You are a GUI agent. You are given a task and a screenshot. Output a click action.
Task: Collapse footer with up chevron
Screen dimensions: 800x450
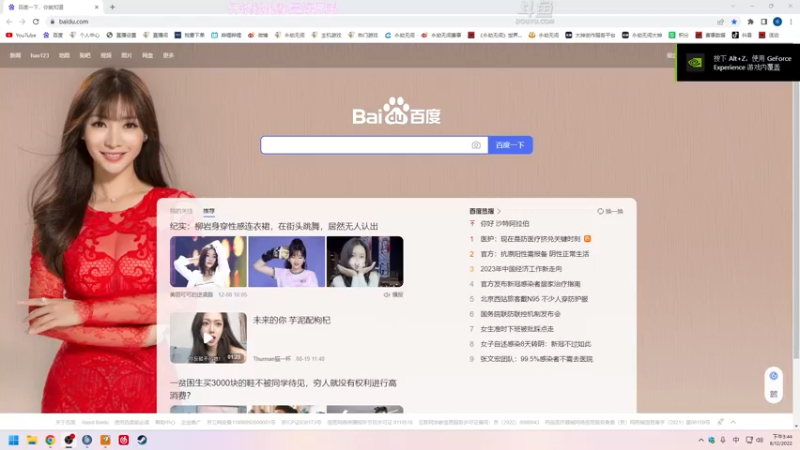point(733,422)
